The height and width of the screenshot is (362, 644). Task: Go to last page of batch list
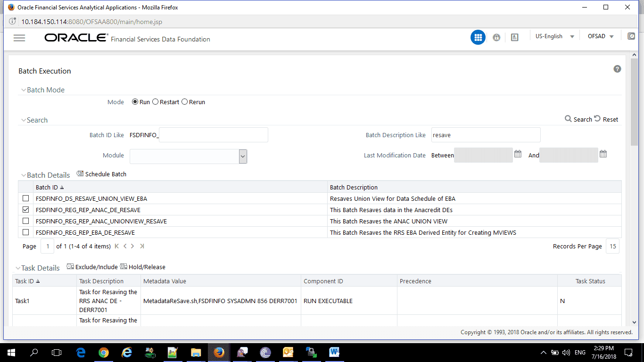142,246
